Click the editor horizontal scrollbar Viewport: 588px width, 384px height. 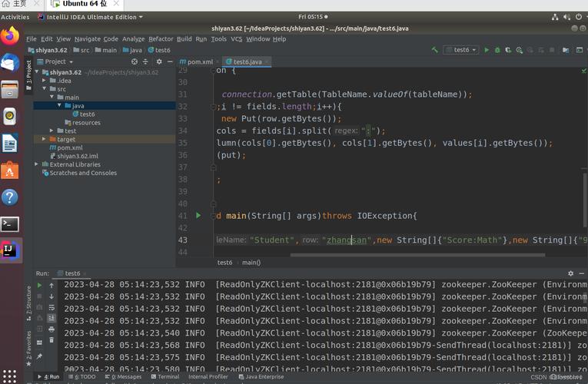coord(418,255)
